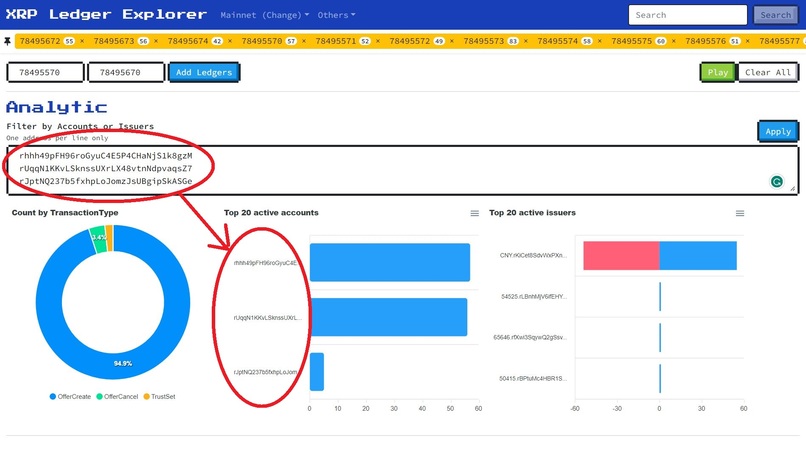The height and width of the screenshot is (457, 806).
Task: Remove ledger 78495576 with its x
Action: [747, 41]
